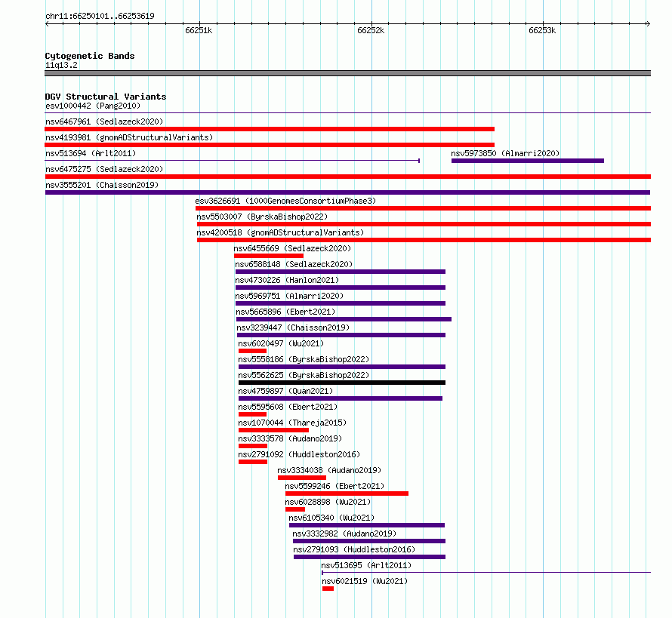Click nsv1070044 (Thareja2015) label
This screenshot has width=672, height=618.
292,423
